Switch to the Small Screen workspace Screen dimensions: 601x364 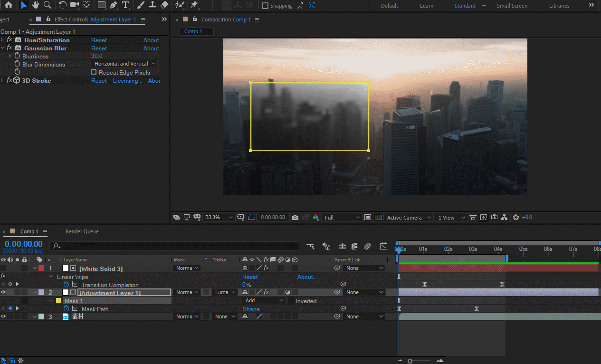[512, 6]
